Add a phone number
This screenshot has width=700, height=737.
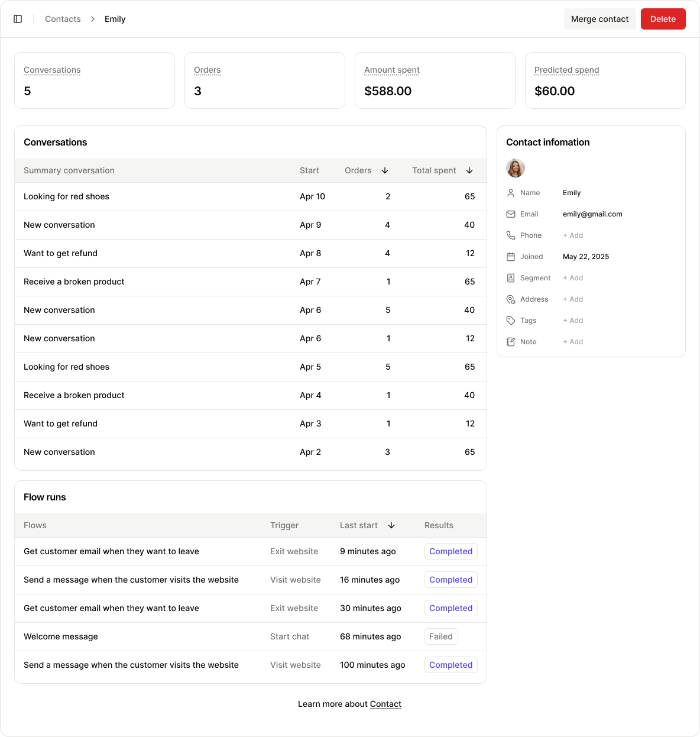573,235
